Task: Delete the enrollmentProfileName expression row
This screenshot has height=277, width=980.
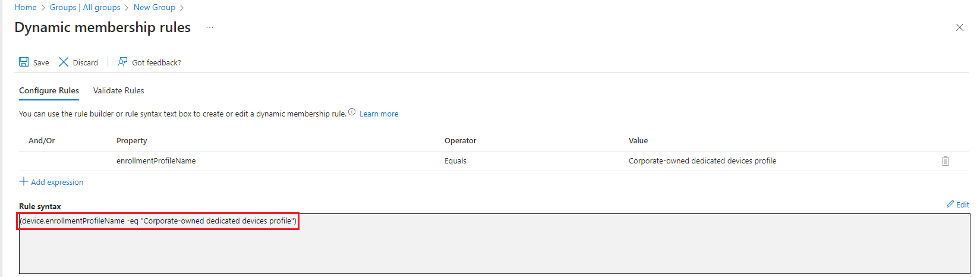Action: pyautogui.click(x=945, y=161)
